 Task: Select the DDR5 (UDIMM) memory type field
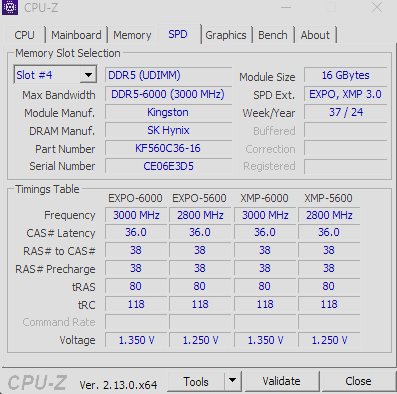[168, 75]
